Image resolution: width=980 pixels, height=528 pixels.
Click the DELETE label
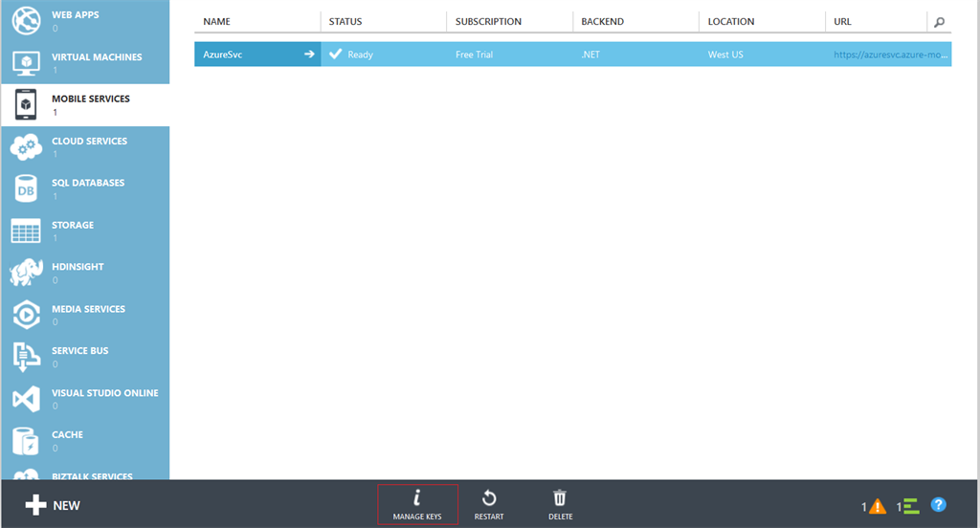pos(561,517)
